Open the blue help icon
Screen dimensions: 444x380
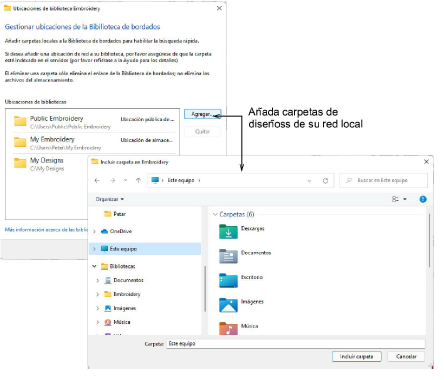click(x=423, y=199)
